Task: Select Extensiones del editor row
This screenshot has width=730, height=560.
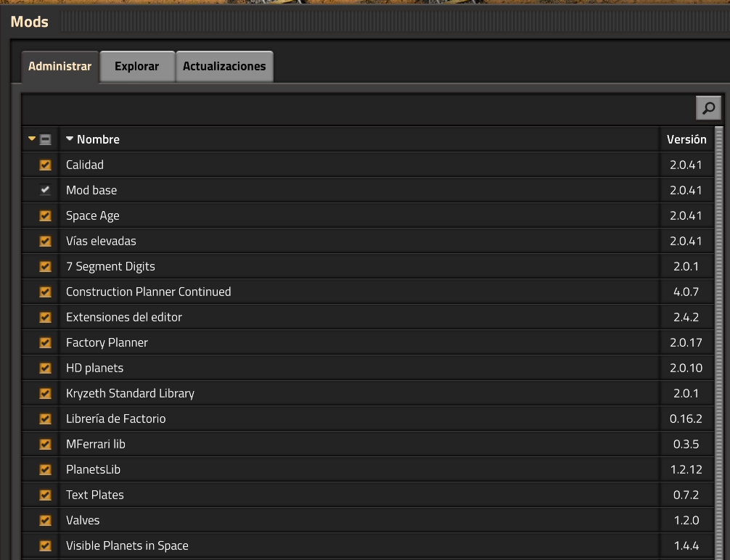Action: pyautogui.click(x=368, y=317)
